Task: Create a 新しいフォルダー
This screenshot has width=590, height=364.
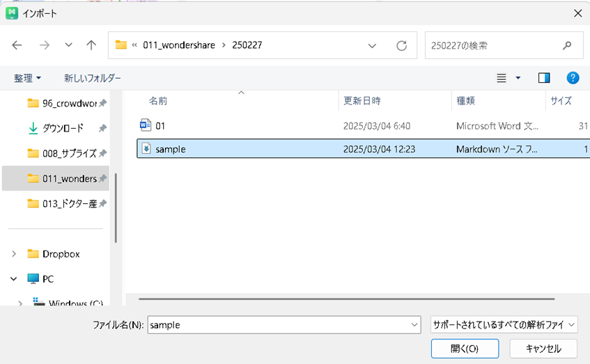Action: (92, 78)
